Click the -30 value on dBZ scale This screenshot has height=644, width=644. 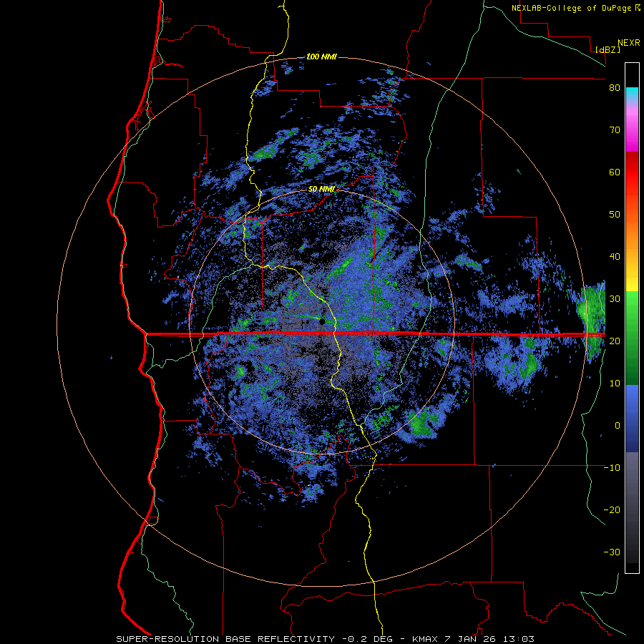(x=612, y=552)
